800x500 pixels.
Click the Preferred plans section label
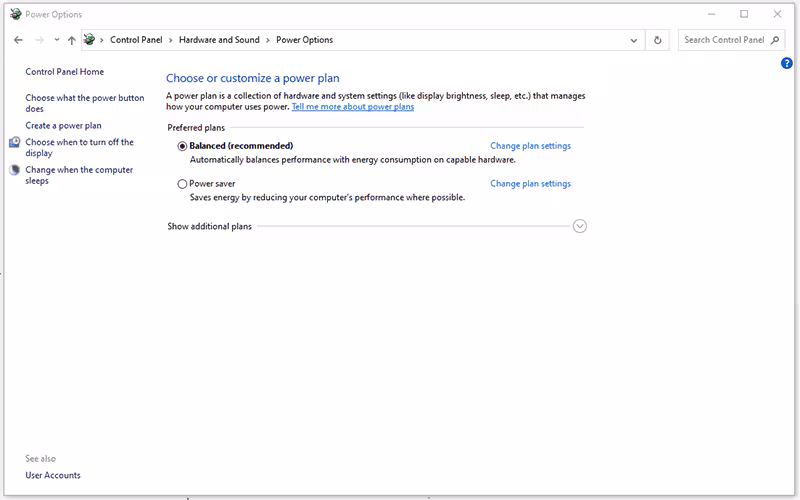tap(196, 128)
